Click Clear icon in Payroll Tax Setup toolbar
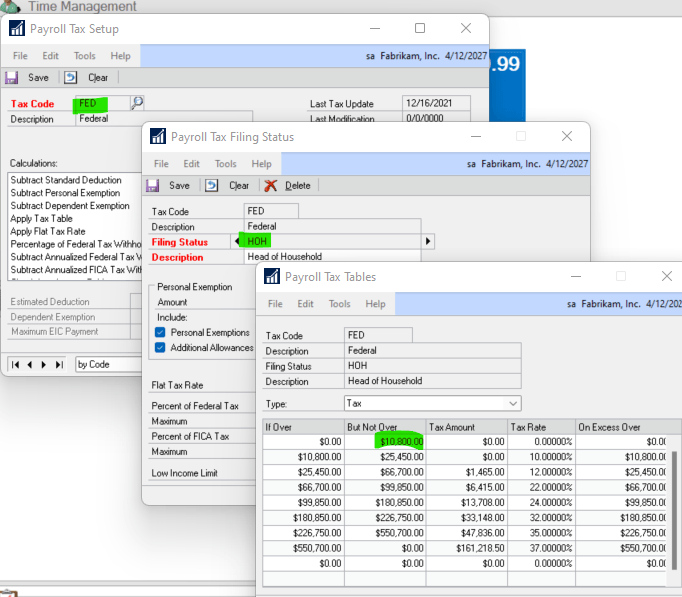Viewport: 682px width, 597px height. 70,78
